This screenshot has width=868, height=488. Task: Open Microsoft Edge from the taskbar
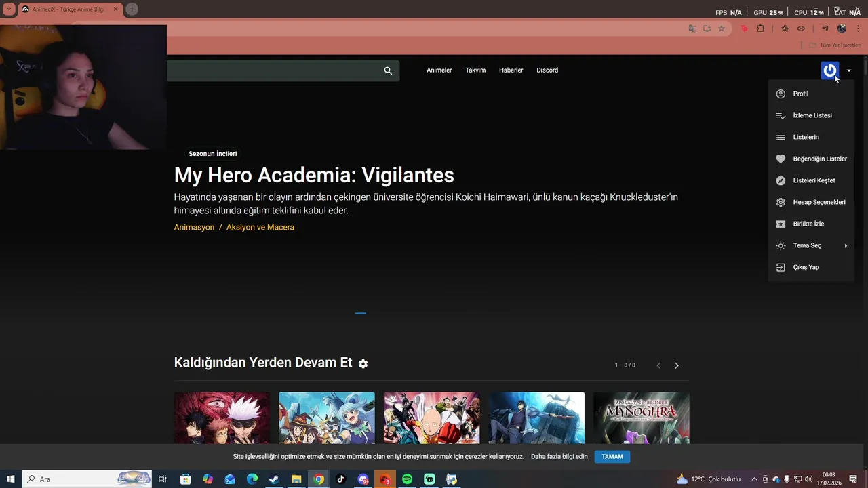coord(252,479)
